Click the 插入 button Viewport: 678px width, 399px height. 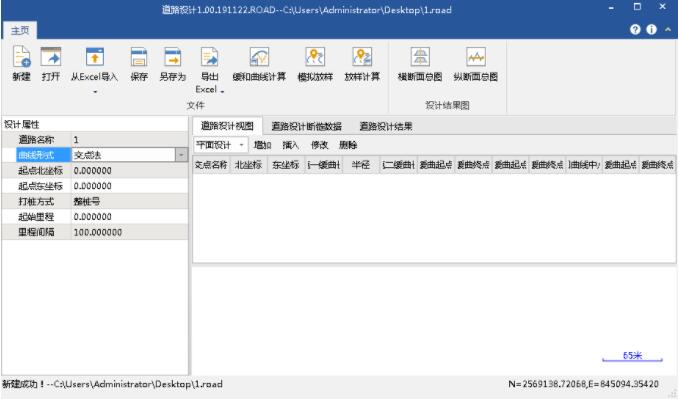[290, 145]
